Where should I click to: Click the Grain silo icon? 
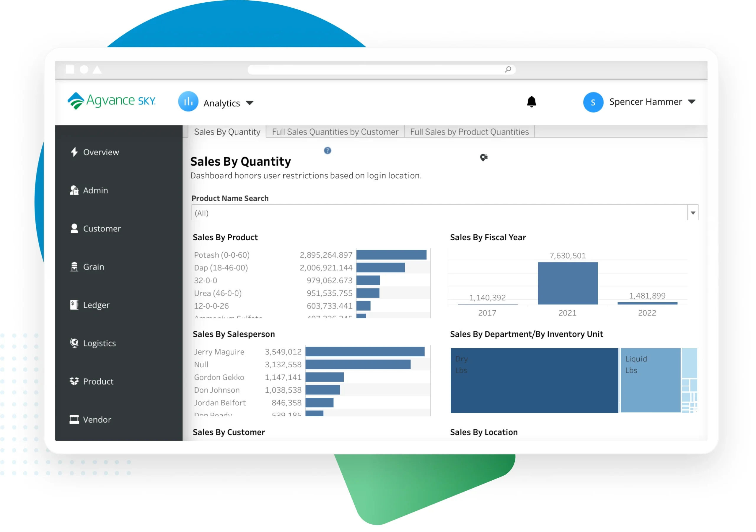(74, 267)
